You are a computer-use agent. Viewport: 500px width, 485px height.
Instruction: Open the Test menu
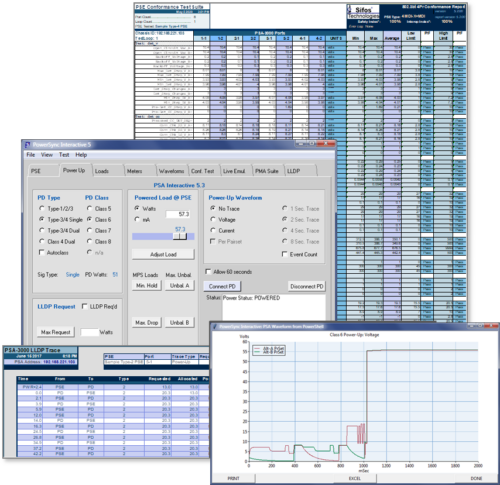[x=64, y=155]
